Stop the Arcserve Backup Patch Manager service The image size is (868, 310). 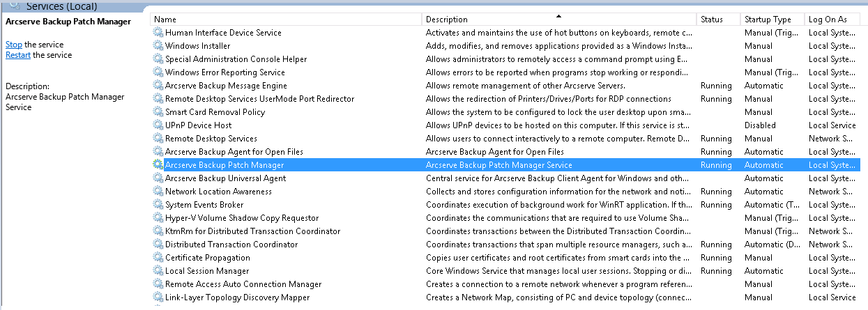(14, 45)
